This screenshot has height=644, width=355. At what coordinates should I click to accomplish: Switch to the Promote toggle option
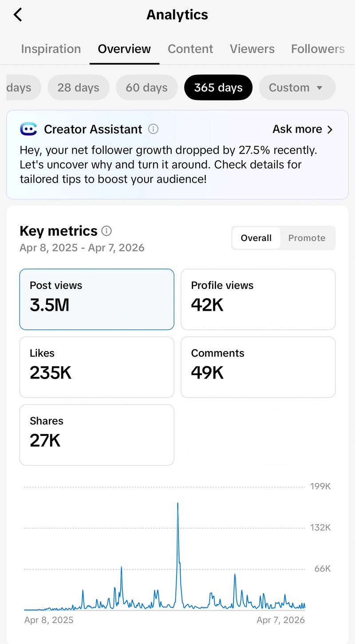click(x=307, y=238)
